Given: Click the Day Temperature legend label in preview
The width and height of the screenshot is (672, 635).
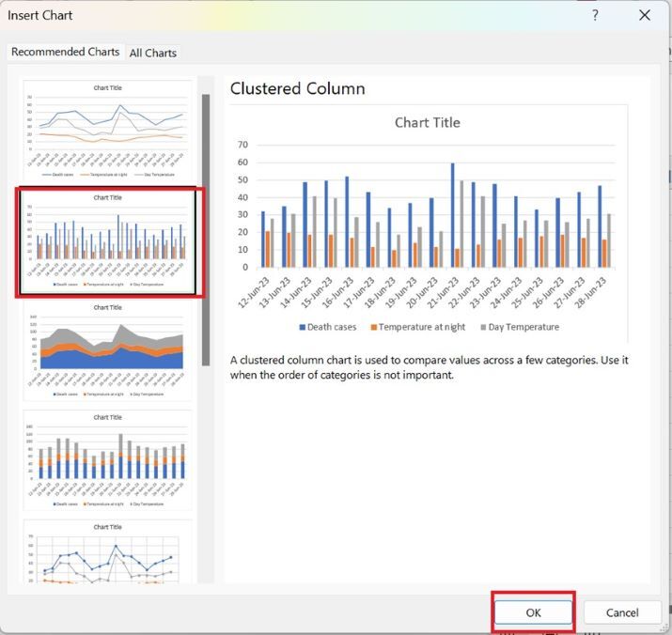Looking at the screenshot, I should coord(524,327).
